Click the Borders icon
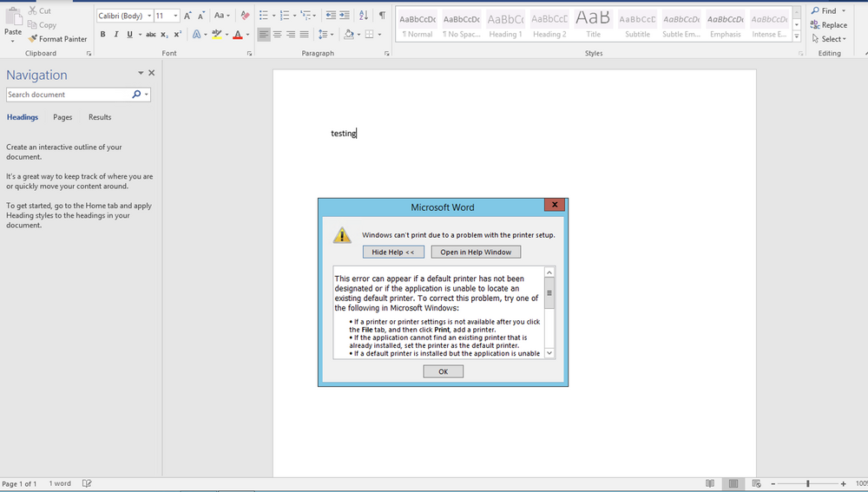 pos(369,35)
